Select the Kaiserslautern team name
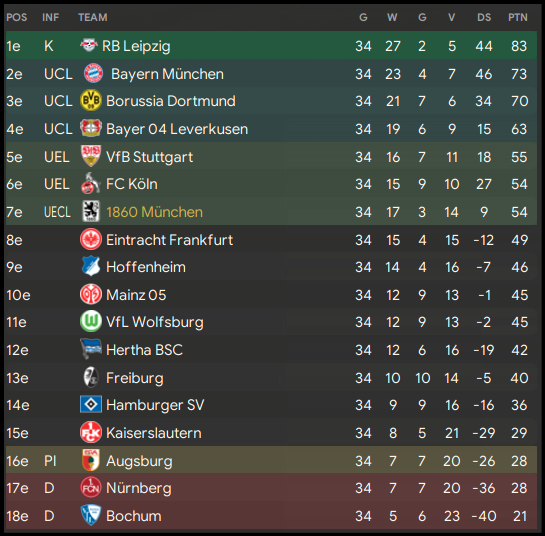The image size is (545, 536). click(x=154, y=433)
